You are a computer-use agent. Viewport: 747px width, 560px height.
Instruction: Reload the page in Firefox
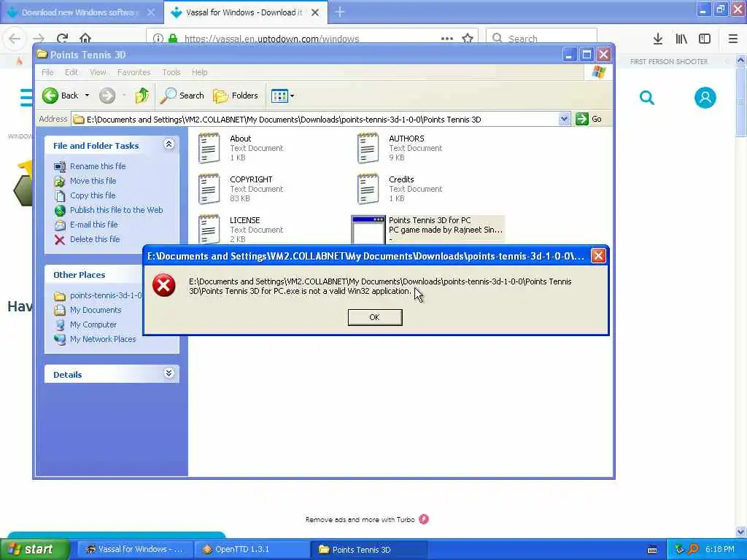click(63, 39)
